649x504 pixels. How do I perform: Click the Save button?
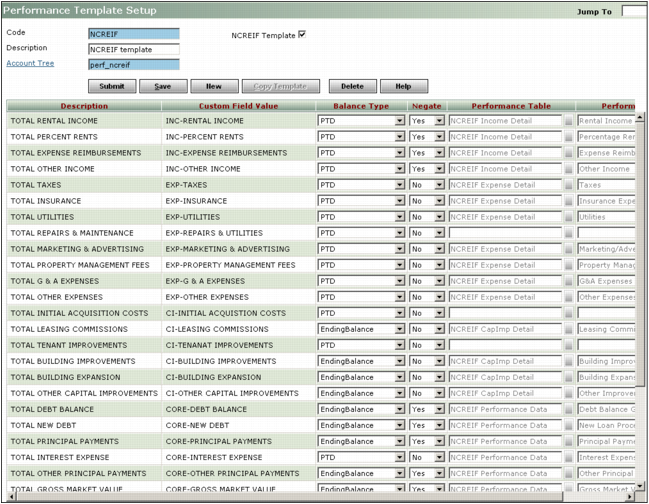162,87
